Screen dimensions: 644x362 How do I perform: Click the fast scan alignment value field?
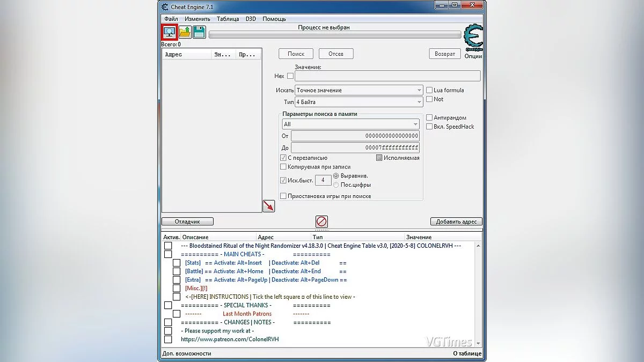tap(323, 181)
